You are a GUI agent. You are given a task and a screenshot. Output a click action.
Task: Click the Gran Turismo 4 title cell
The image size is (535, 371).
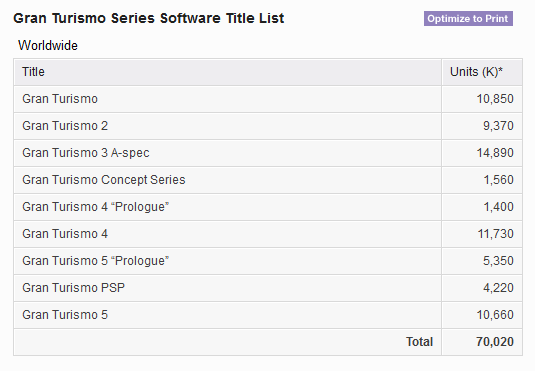[x=228, y=234]
